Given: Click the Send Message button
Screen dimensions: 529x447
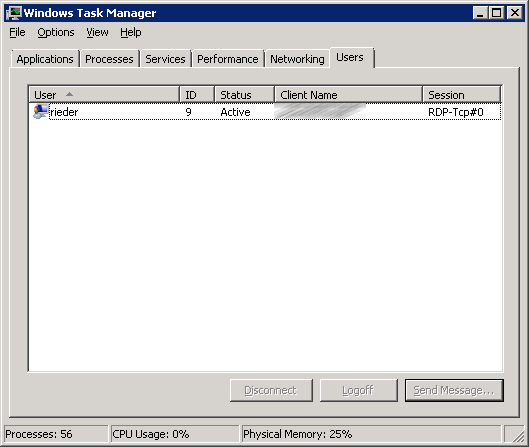Looking at the screenshot, I should pyautogui.click(x=454, y=390).
